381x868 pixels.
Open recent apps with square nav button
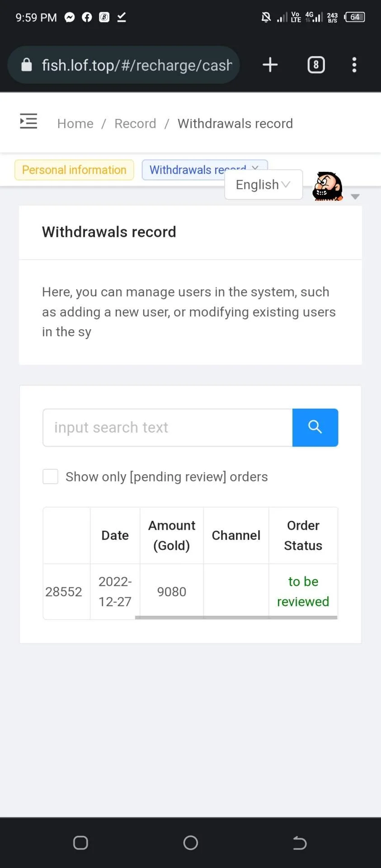pos(80,843)
